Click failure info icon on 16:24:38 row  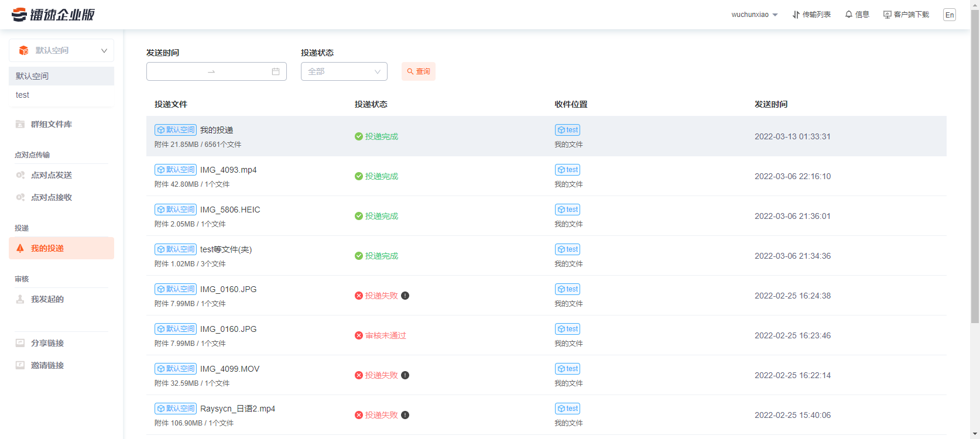(405, 296)
